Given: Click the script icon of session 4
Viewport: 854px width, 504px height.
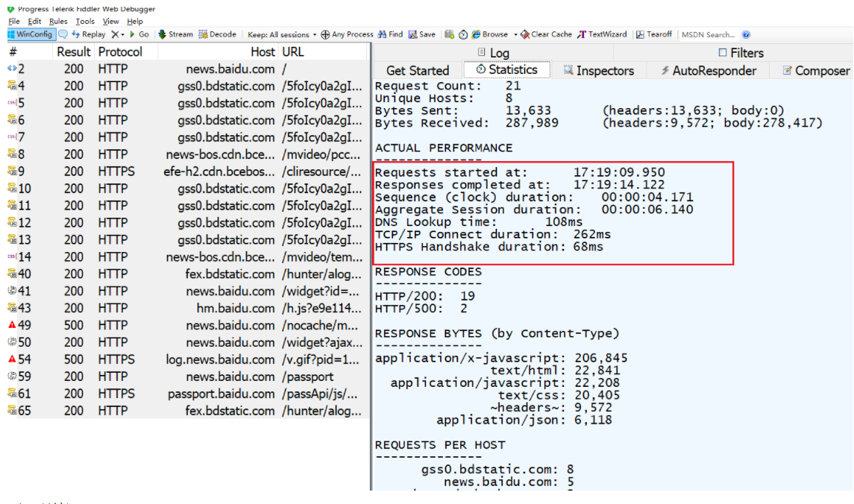Looking at the screenshot, I should point(12,86).
